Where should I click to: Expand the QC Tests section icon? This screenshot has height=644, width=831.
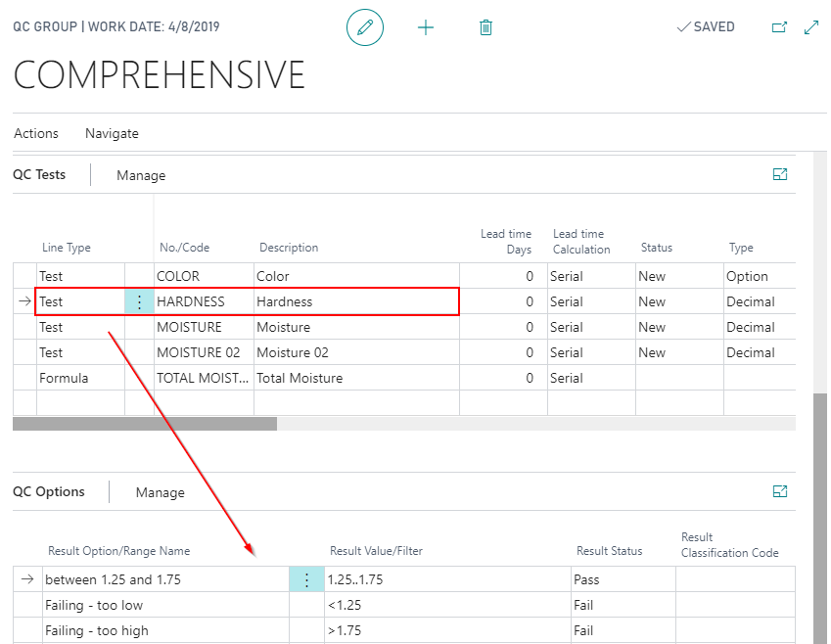tap(780, 174)
